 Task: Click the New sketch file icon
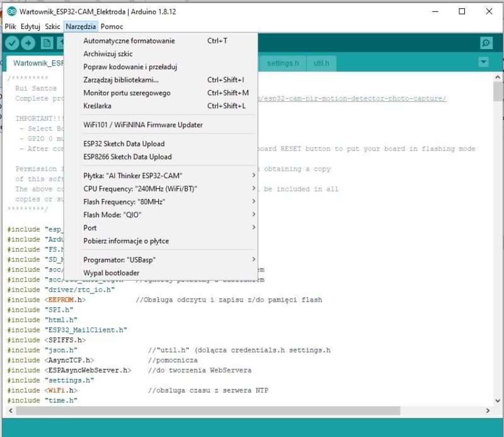tap(47, 43)
